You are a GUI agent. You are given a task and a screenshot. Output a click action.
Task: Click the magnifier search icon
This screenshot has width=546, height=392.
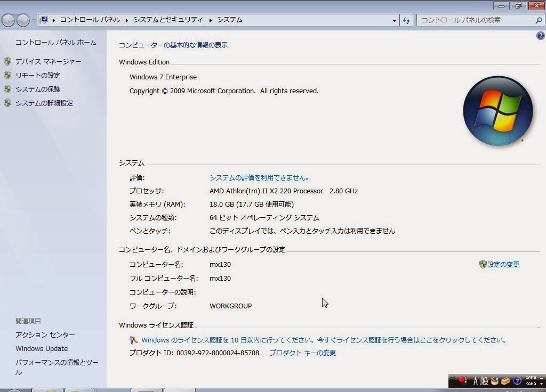point(539,20)
